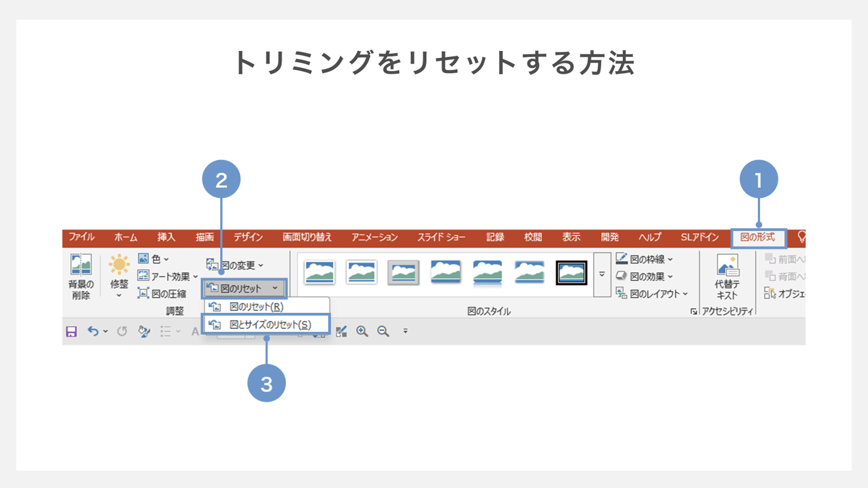Viewport: 868px width, 488px height.
Task: Open the Picture Reset (図のリセット) dropdown button
Action: click(x=244, y=288)
